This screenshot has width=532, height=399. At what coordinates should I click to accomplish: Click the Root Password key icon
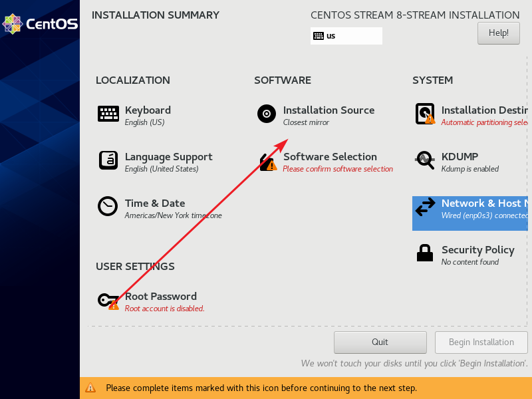pos(108,300)
